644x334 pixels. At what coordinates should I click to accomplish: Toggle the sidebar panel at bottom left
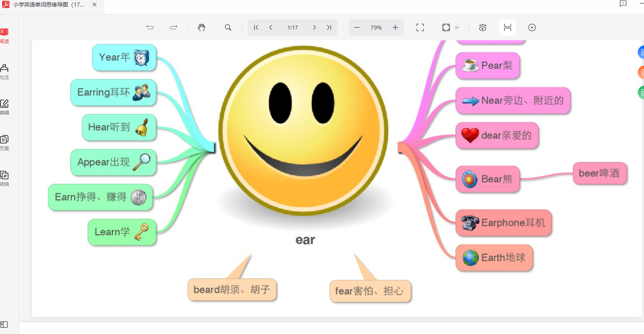tap(4, 324)
